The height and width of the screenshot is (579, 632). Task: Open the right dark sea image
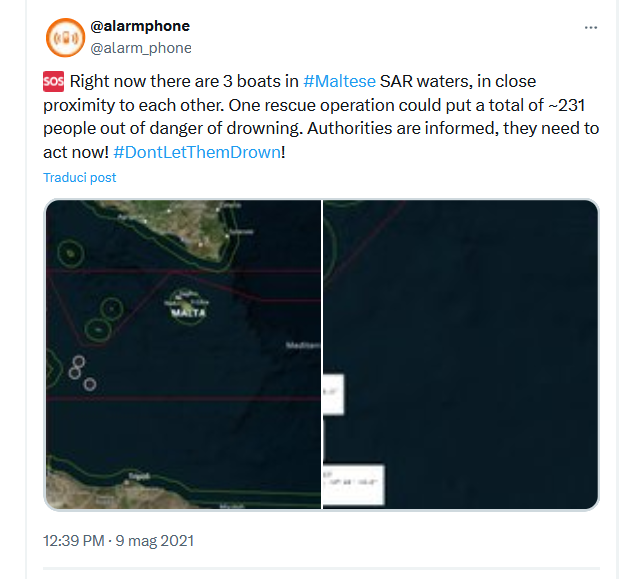coord(460,300)
